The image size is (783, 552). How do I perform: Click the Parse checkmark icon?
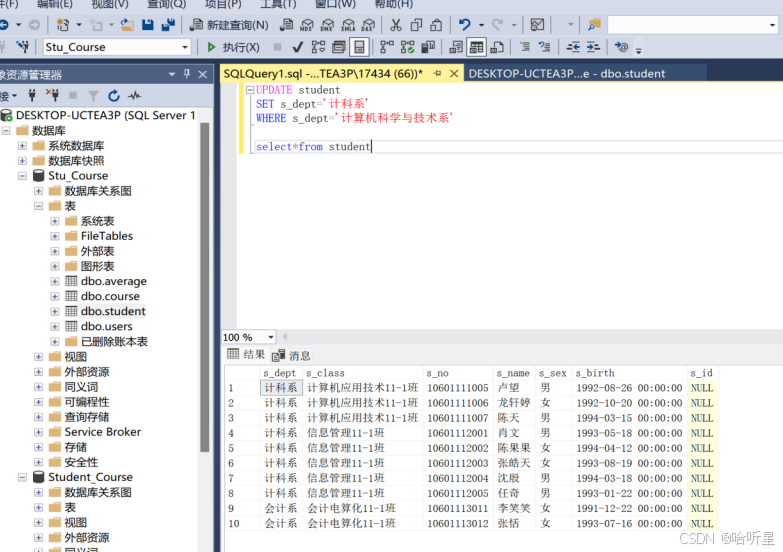point(298,47)
